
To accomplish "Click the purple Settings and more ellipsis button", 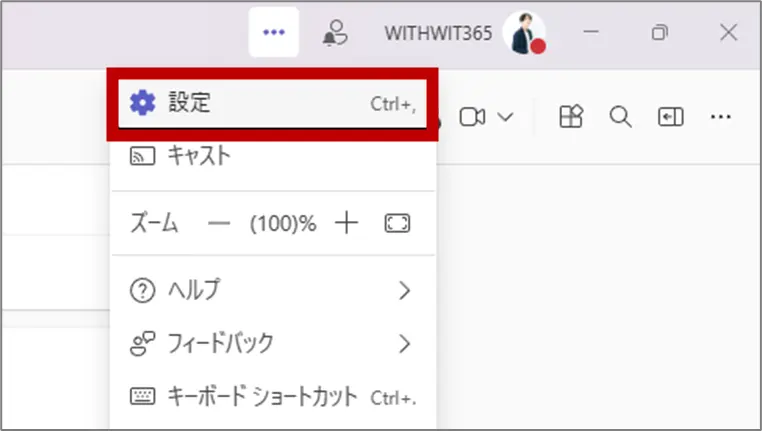I will [x=273, y=32].
